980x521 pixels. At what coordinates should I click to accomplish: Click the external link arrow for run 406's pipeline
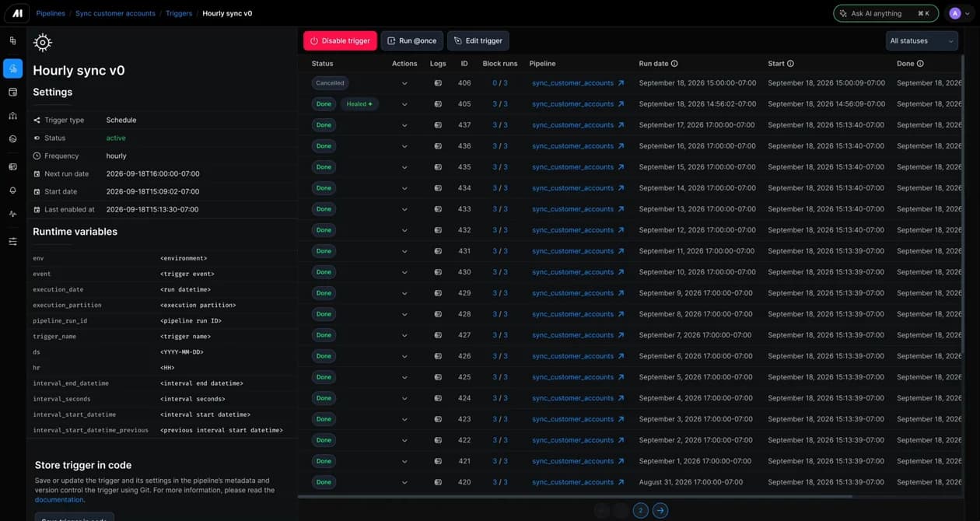(x=621, y=83)
